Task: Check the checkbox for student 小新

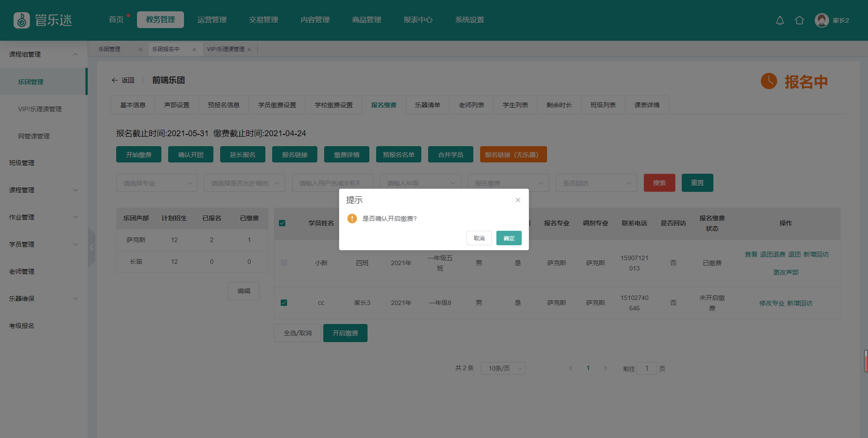Action: pyautogui.click(x=284, y=263)
